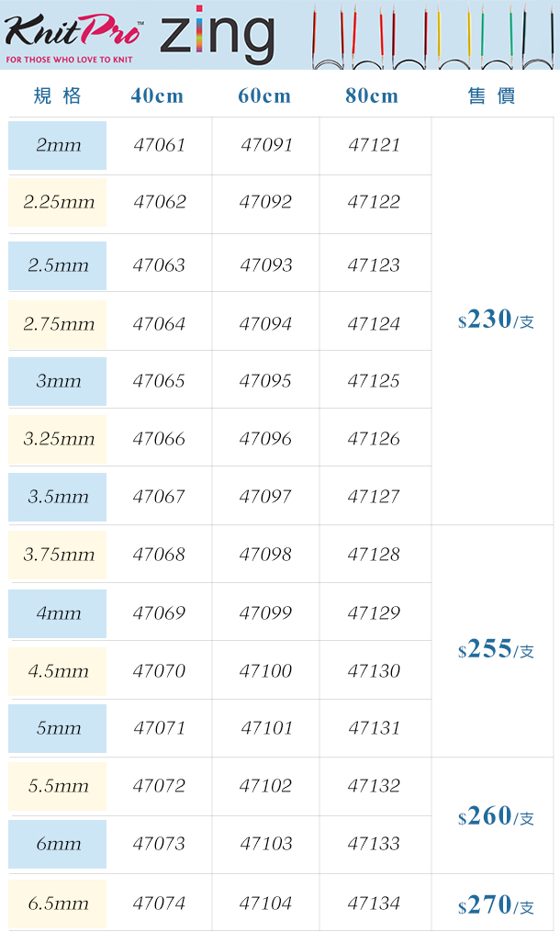Viewport: 560px width, 943px height.
Task: Click the 3.5mm size label
Action: (58, 497)
